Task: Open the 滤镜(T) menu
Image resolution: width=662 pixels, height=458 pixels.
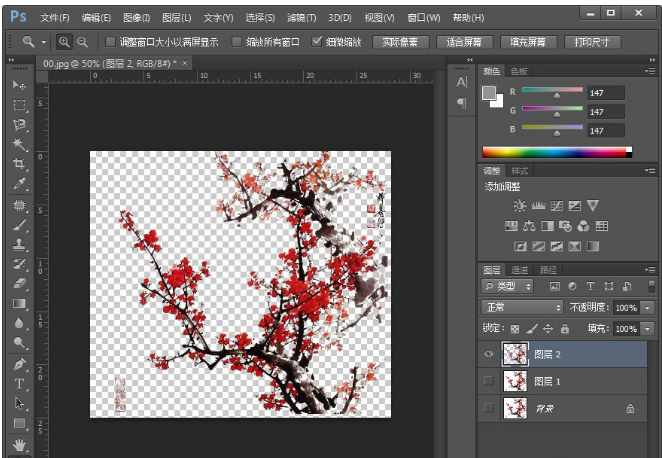Action: click(x=301, y=18)
